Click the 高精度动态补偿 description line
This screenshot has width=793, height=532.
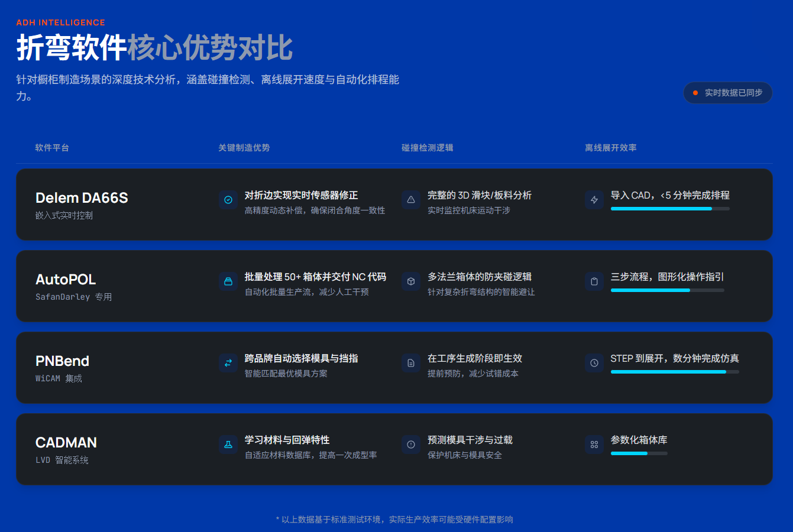315,210
